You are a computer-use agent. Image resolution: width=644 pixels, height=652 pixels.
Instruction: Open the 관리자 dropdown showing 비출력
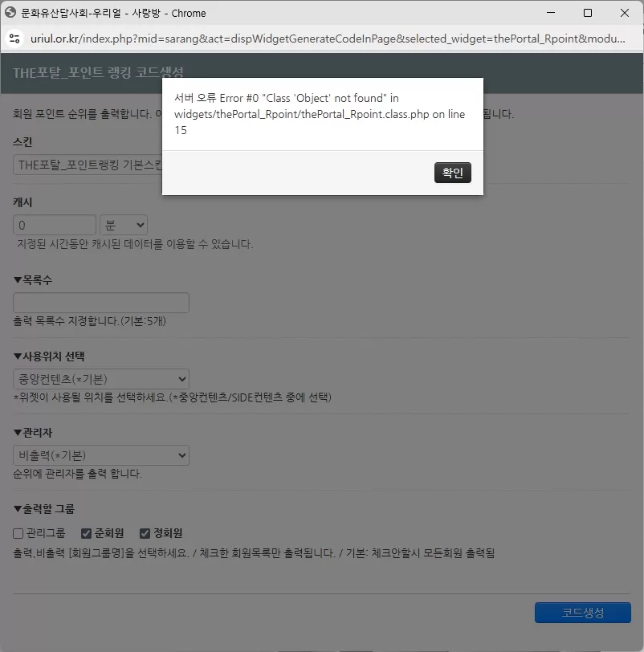(100, 454)
